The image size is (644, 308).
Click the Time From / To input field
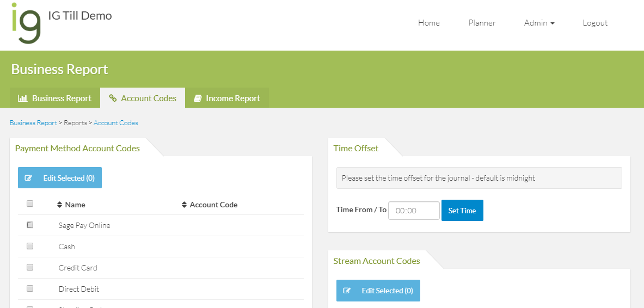coord(413,211)
